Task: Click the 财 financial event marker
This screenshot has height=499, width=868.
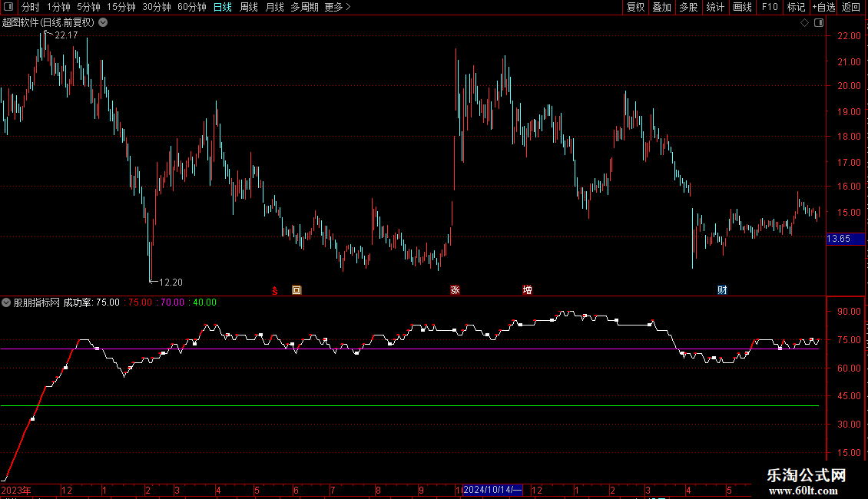Action: click(x=722, y=290)
